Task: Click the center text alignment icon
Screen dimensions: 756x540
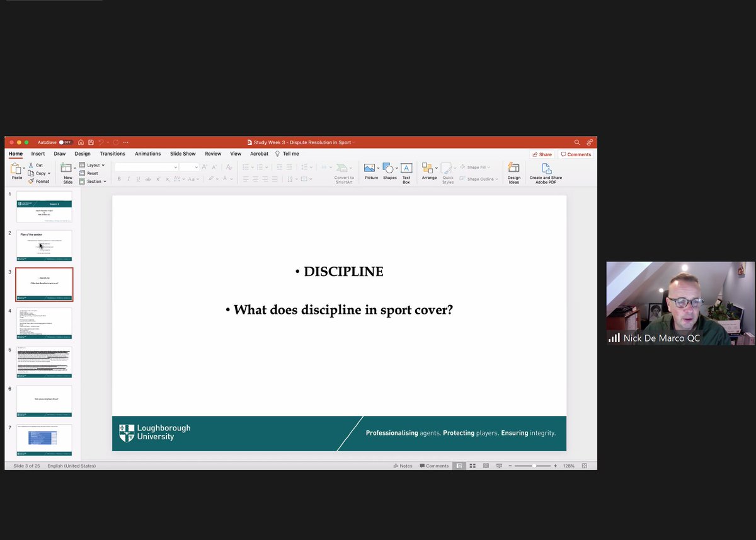Action: click(x=255, y=179)
